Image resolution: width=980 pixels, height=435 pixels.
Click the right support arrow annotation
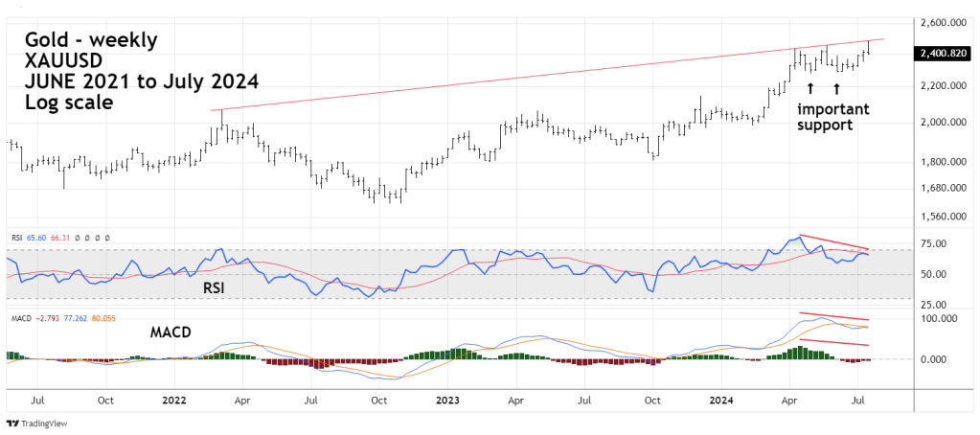pyautogui.click(x=836, y=88)
